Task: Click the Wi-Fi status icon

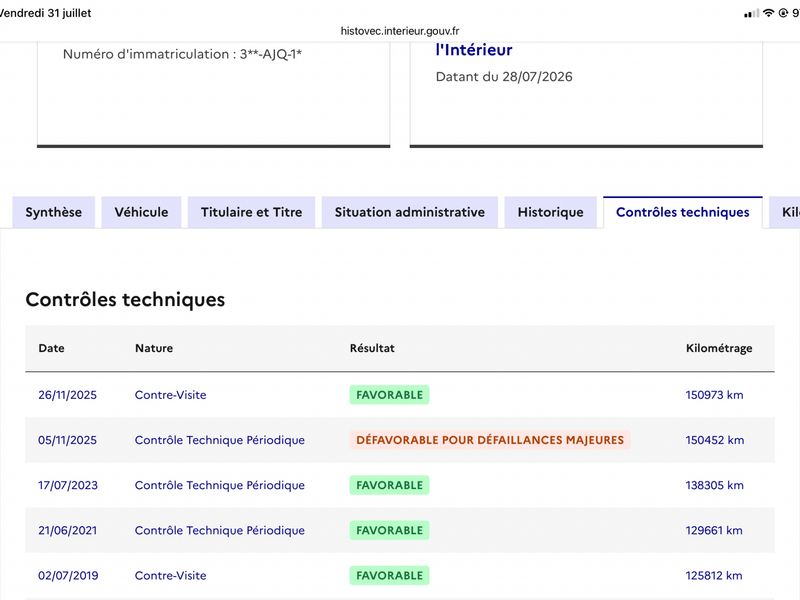Action: (768, 13)
